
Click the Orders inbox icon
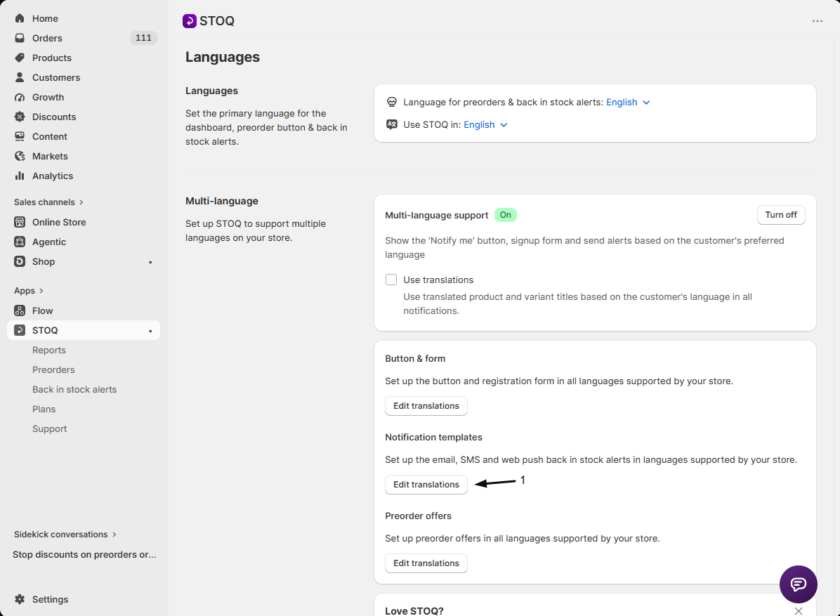point(20,38)
